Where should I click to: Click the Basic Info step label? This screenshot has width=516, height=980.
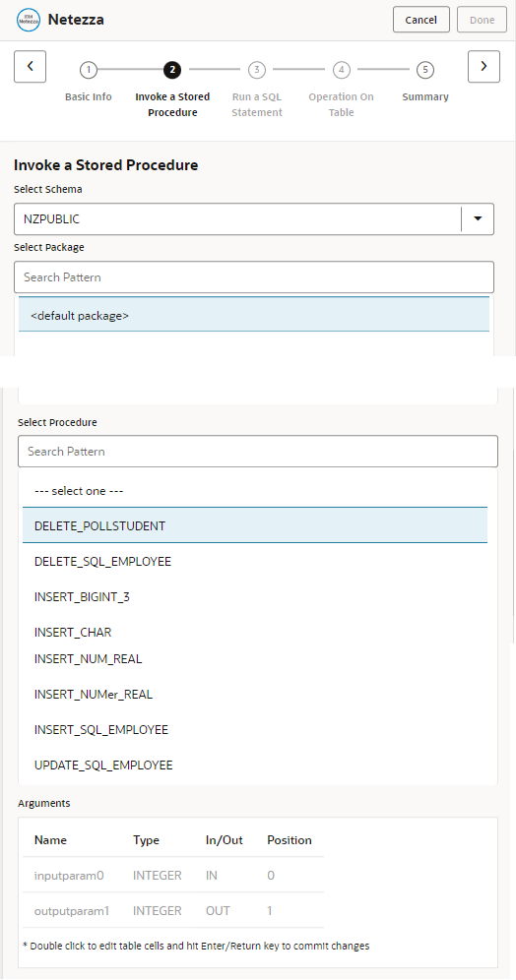click(x=89, y=96)
